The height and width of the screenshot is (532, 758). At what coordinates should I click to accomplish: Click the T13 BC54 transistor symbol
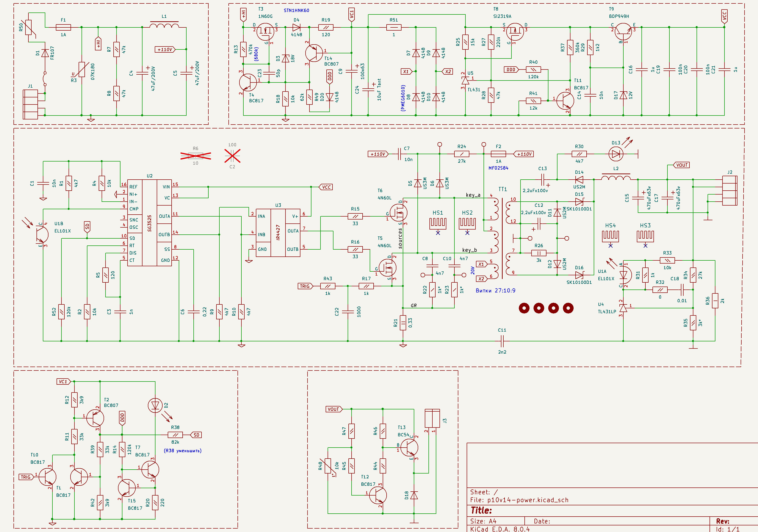409,448
